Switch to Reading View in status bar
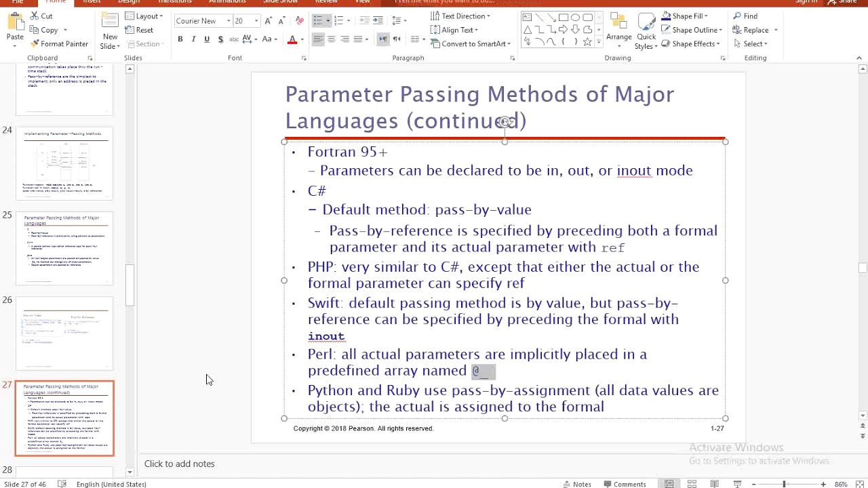The image size is (868, 488). (x=715, y=484)
